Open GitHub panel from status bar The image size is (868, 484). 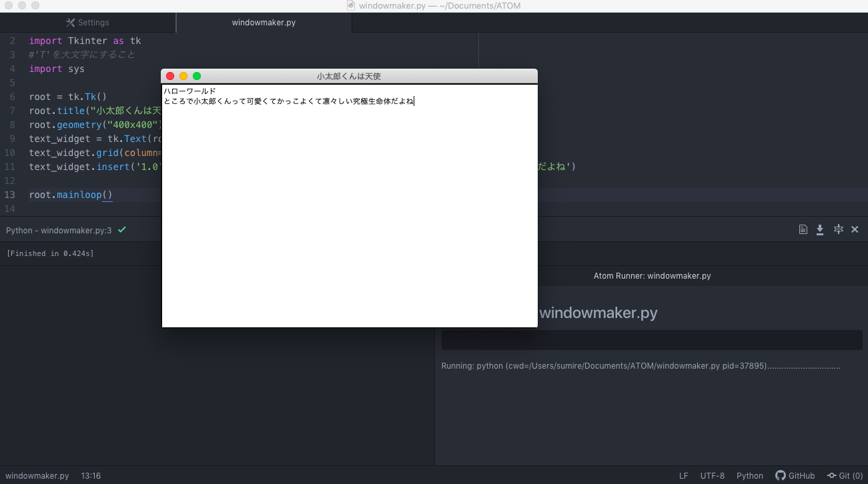pyautogui.click(x=795, y=475)
